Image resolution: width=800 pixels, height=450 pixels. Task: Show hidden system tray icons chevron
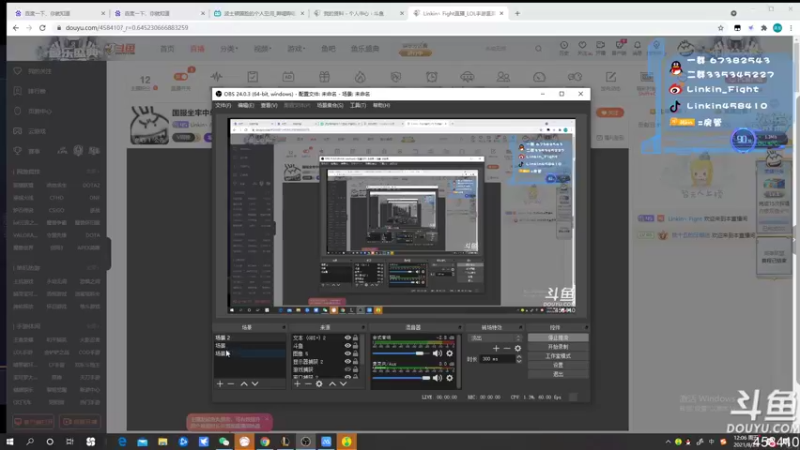click(x=668, y=442)
